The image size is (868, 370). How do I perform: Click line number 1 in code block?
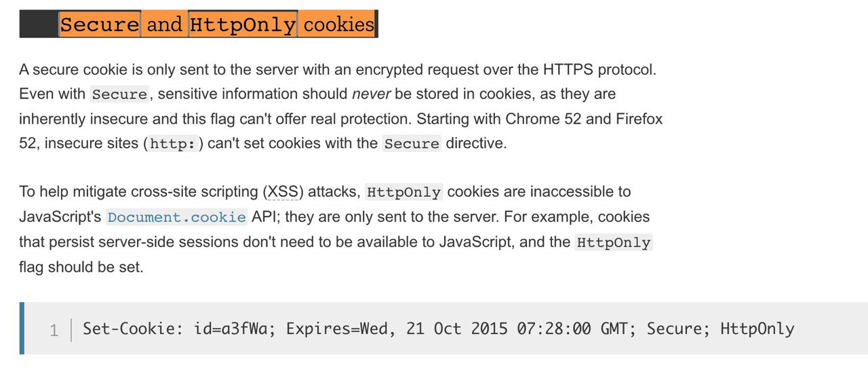(54, 331)
